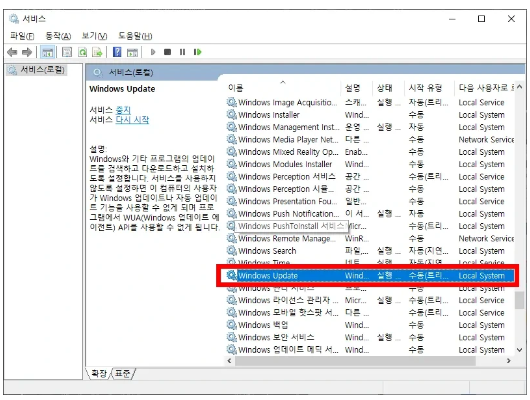Sort by the 설명 column header
Screen dimensions: 530x400
[353, 88]
